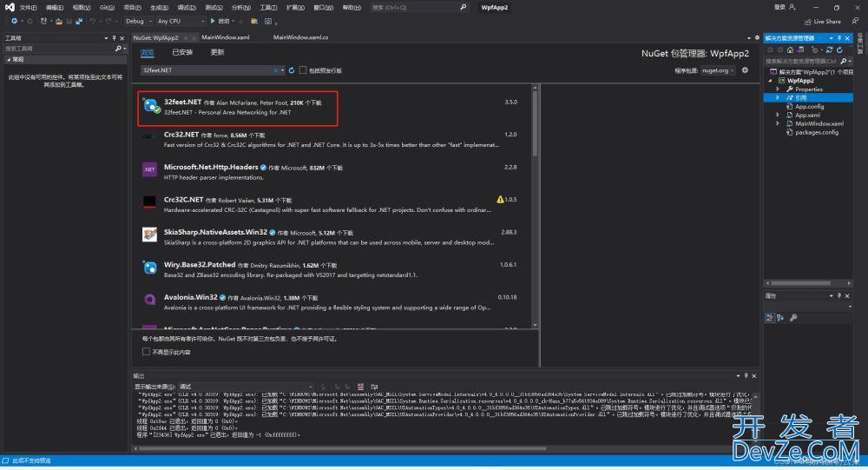
Task: Click the new project toolbar icon
Action: (x=43, y=21)
